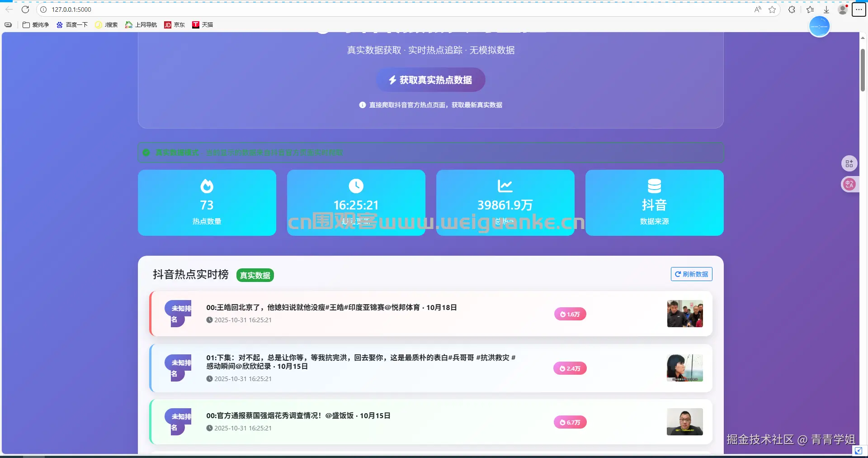Click the browser address bar
The height and width of the screenshot is (458, 868).
[x=181, y=10]
